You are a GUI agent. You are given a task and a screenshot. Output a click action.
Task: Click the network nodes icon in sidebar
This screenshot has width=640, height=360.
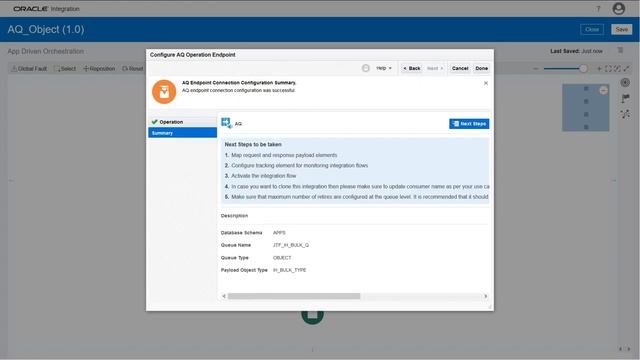pyautogui.click(x=625, y=114)
